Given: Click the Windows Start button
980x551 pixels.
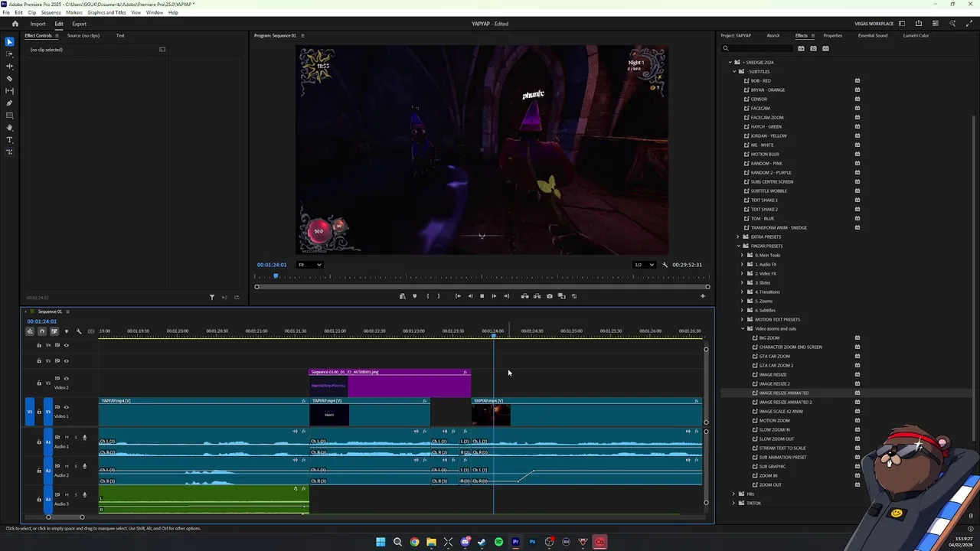Looking at the screenshot, I should click(381, 542).
